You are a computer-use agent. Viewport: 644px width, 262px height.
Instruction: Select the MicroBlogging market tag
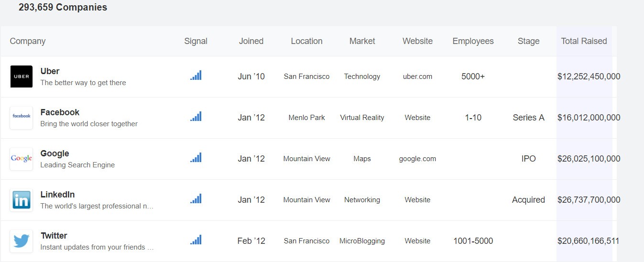(362, 241)
